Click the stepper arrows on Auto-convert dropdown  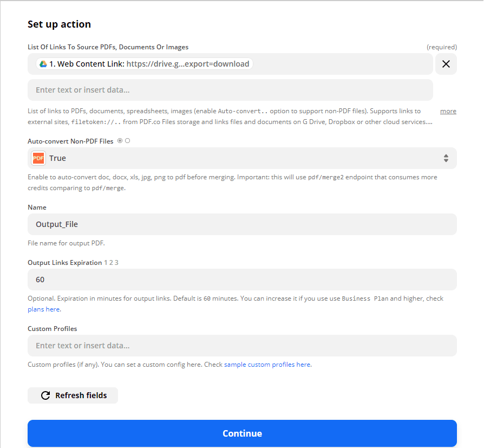pyautogui.click(x=446, y=158)
